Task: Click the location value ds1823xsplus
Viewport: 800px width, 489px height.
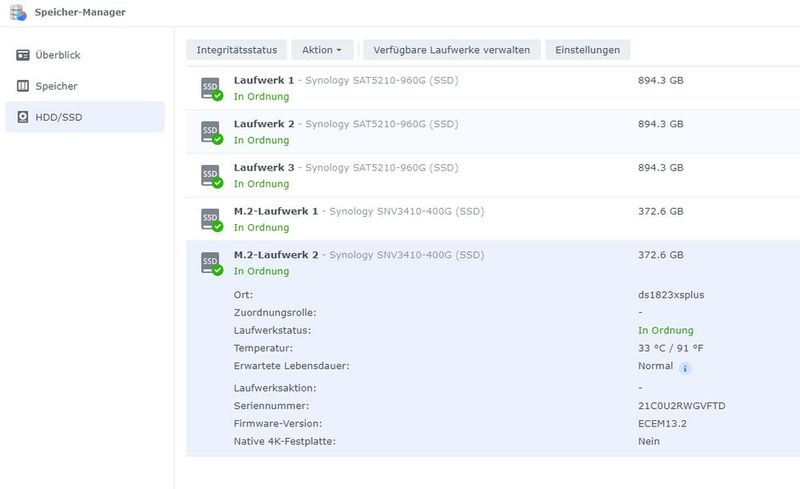Action: click(x=671, y=295)
